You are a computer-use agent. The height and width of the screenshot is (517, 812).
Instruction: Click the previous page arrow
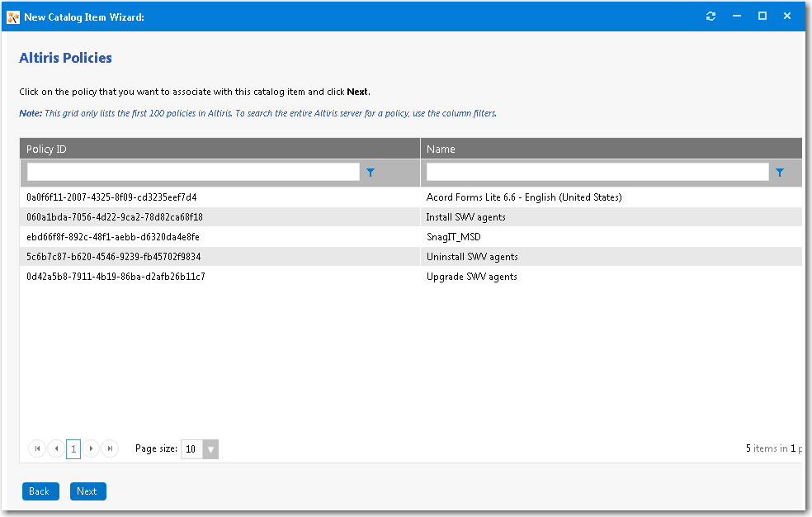[x=55, y=448]
